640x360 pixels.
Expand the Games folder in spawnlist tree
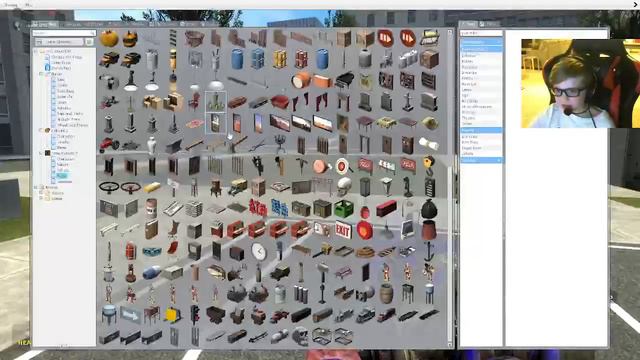42,198
